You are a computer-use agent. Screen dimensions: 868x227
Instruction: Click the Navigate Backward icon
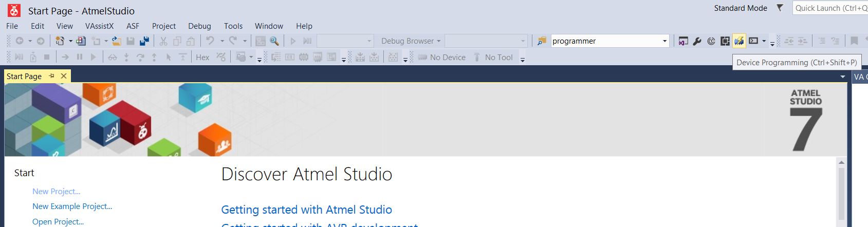(20, 41)
